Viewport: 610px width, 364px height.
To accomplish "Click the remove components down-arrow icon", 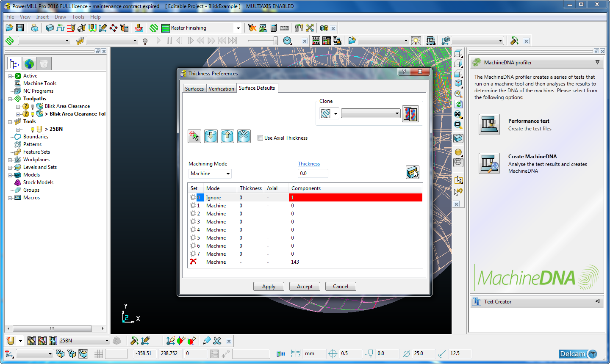I will [x=211, y=136].
